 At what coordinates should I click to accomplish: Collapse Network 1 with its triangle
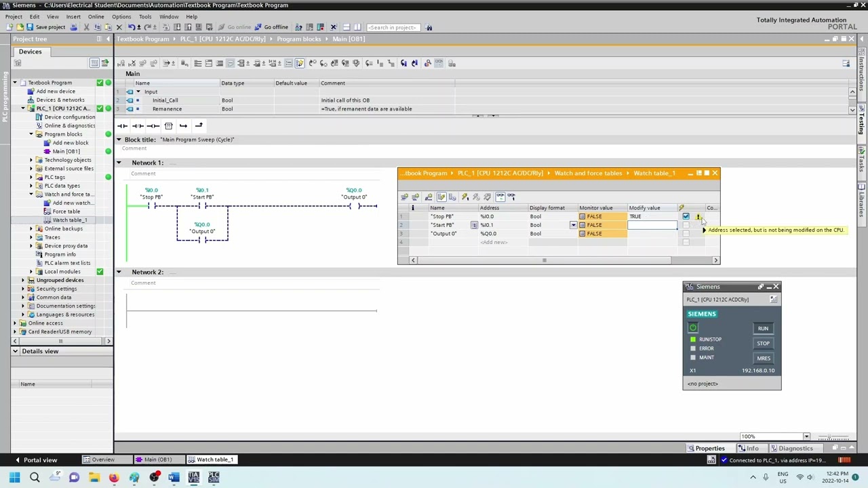tap(119, 163)
